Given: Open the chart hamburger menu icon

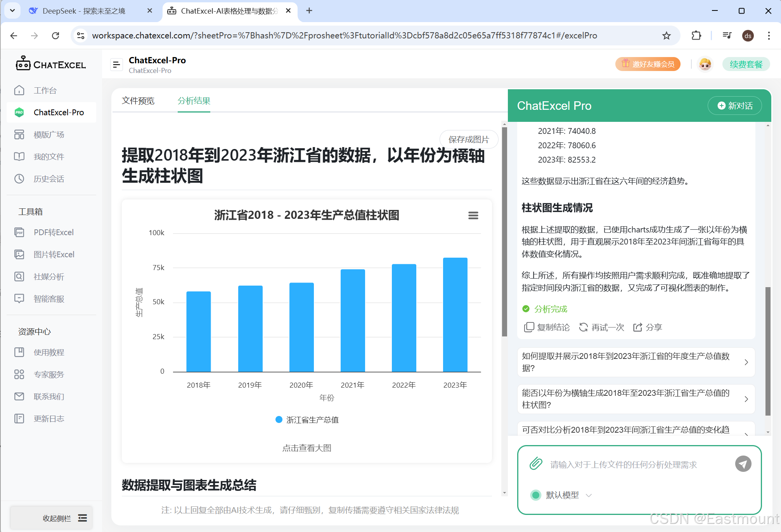Looking at the screenshot, I should click(473, 215).
